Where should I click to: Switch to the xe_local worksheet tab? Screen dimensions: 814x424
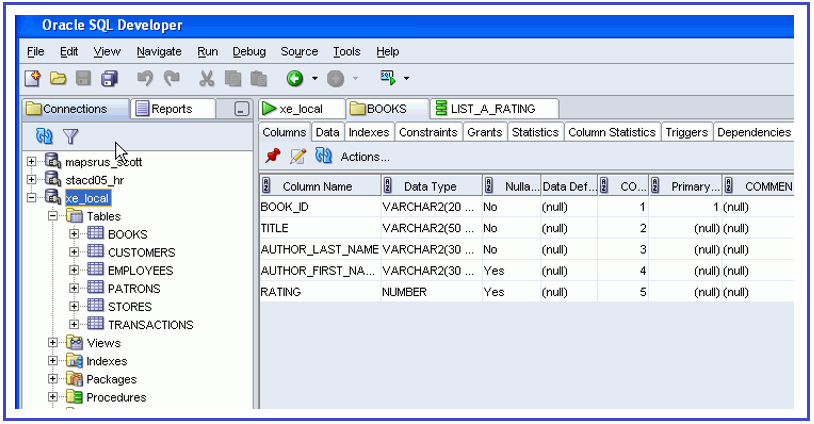click(x=301, y=109)
